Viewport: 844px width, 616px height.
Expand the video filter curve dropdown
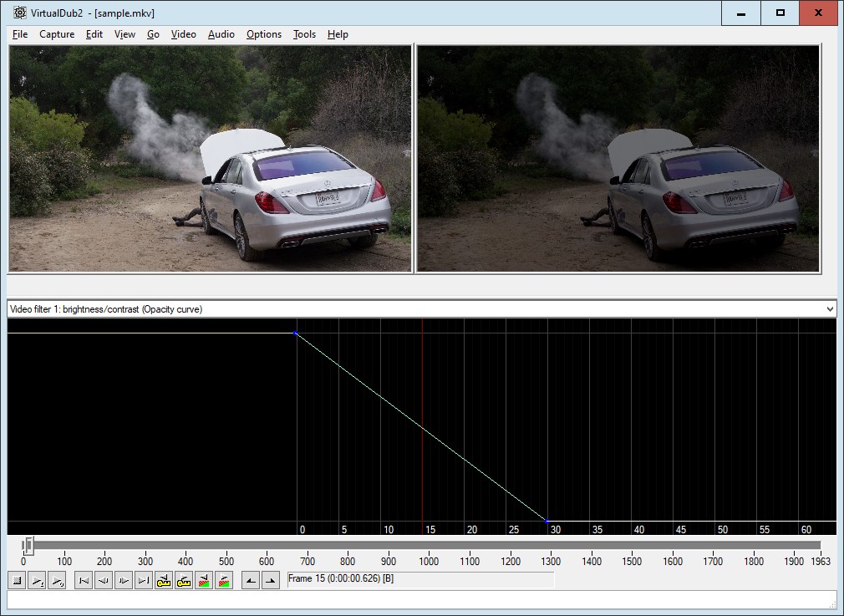(829, 309)
